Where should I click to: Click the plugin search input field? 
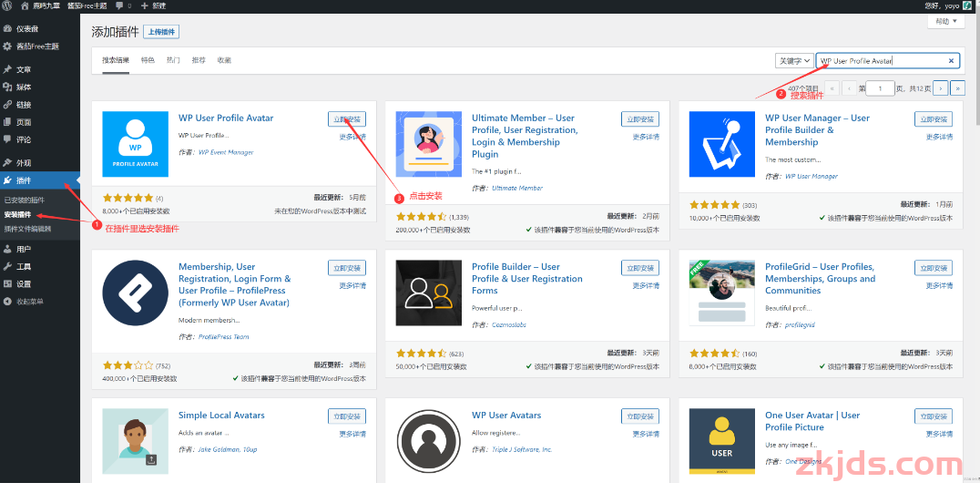click(887, 61)
